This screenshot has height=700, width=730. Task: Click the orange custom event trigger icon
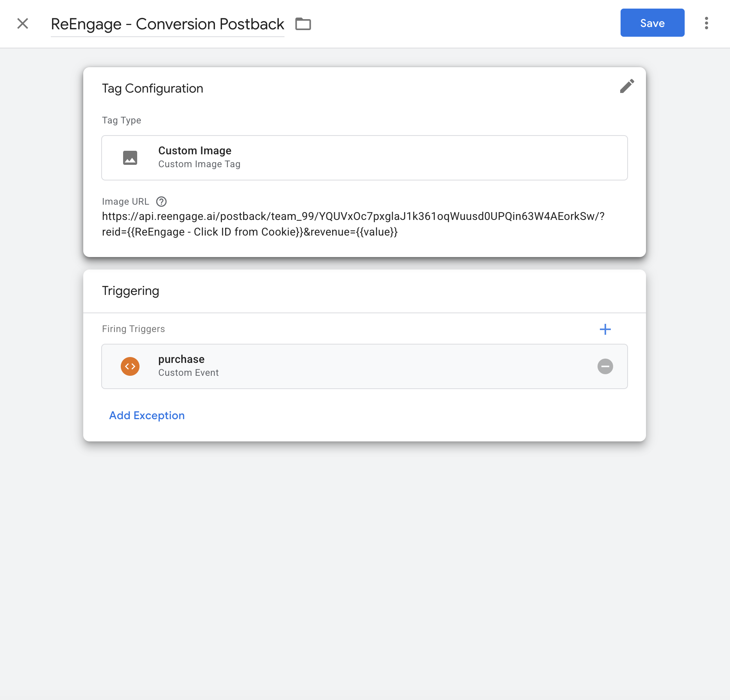click(130, 366)
